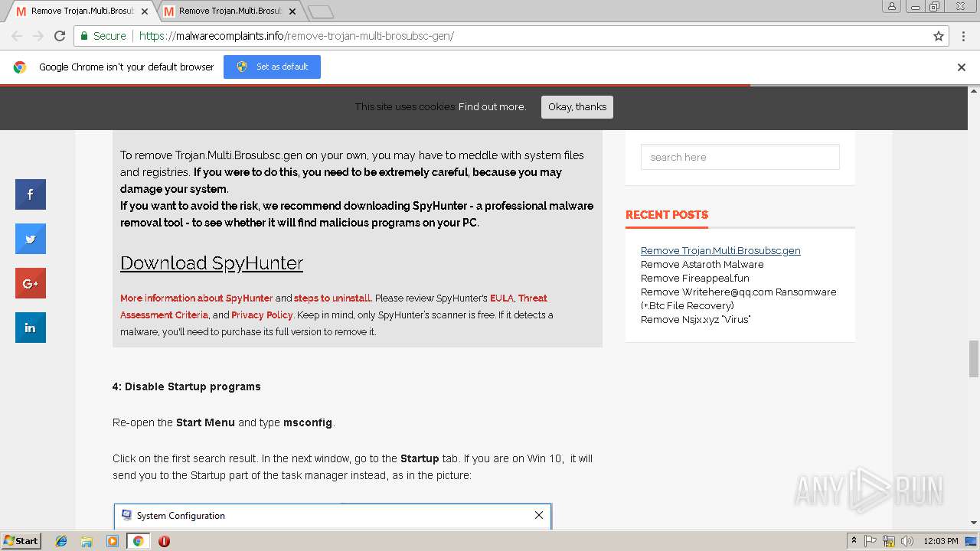
Task: Switch to second Remove Trojan tab
Action: (230, 11)
